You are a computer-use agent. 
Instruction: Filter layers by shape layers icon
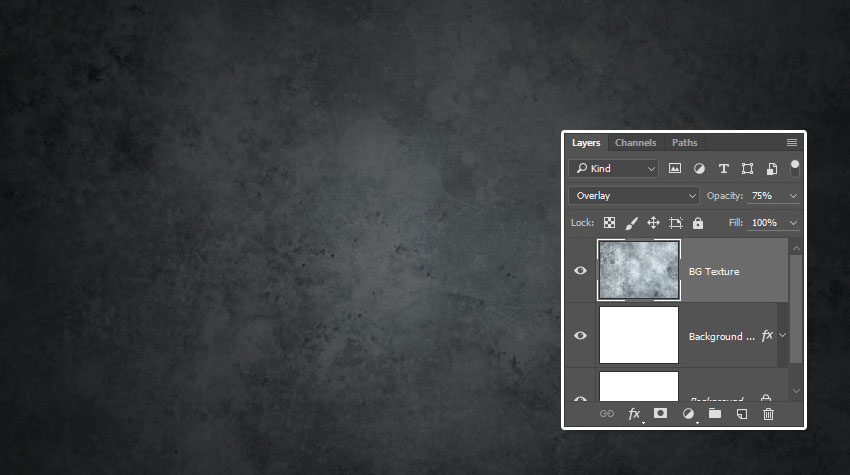[x=748, y=169]
